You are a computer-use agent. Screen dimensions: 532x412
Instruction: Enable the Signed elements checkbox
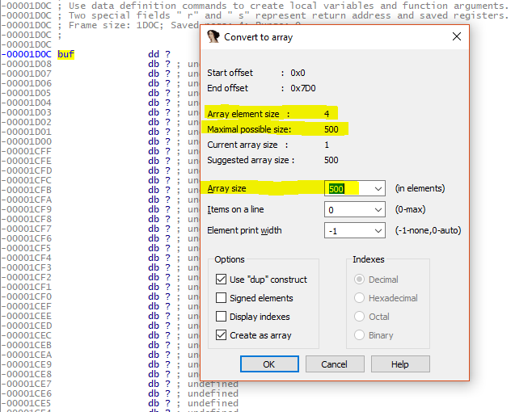tap(222, 298)
